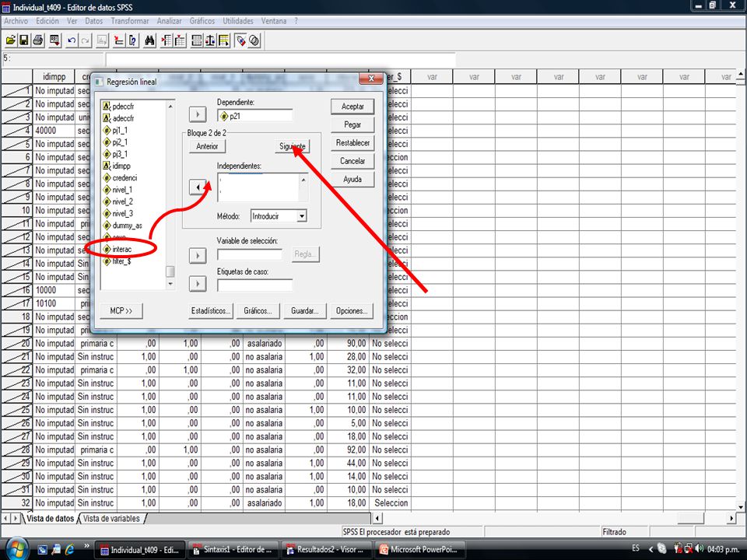747x560 pixels.
Task: Click the Use sets toolbar icon
Action: pos(254,41)
